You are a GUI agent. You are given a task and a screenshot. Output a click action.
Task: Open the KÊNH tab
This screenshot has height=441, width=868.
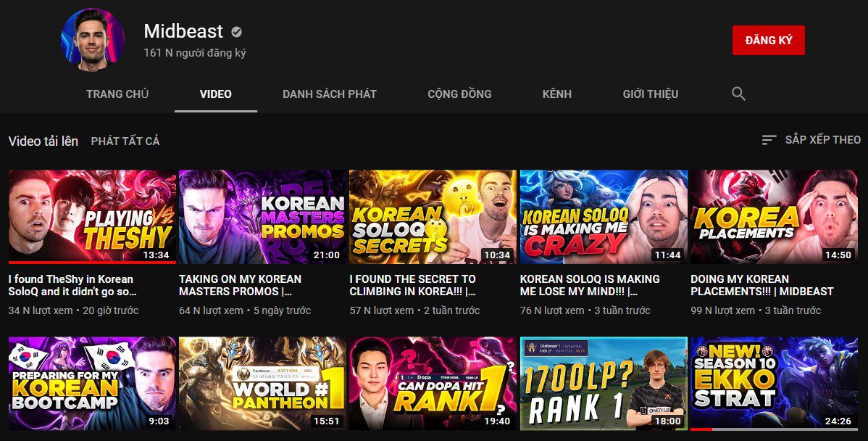pyautogui.click(x=557, y=94)
